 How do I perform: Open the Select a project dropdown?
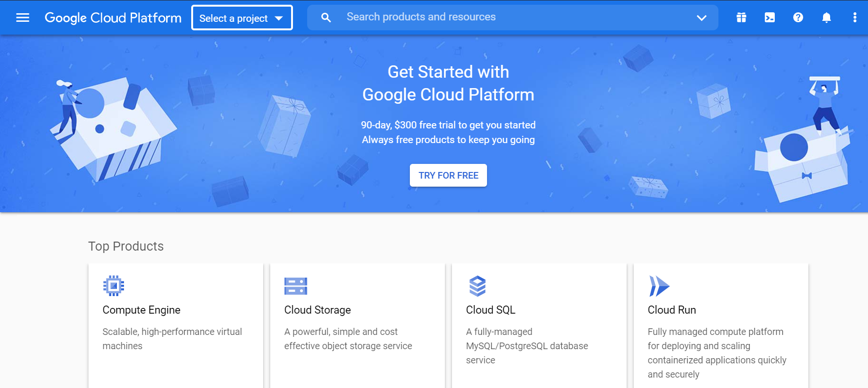pos(242,18)
